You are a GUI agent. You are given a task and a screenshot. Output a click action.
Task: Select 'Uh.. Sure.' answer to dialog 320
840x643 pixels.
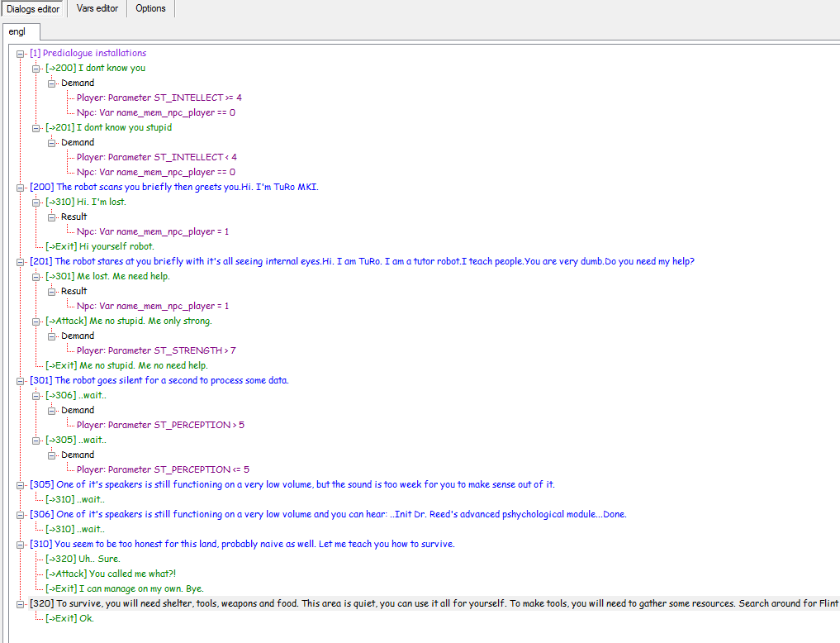pos(98,559)
